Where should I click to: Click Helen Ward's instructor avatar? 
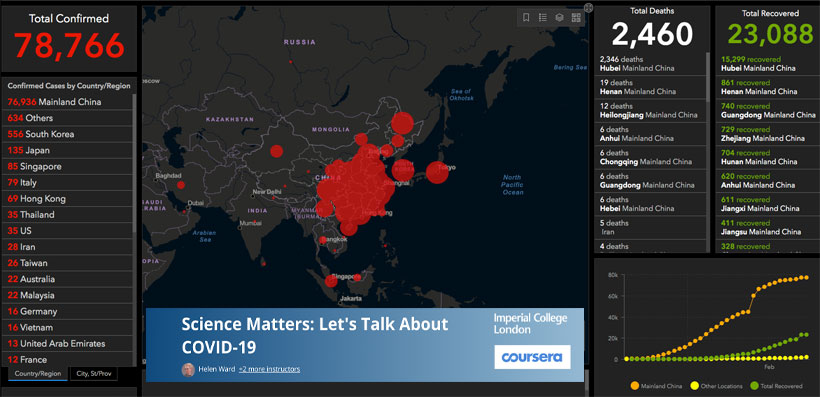188,369
